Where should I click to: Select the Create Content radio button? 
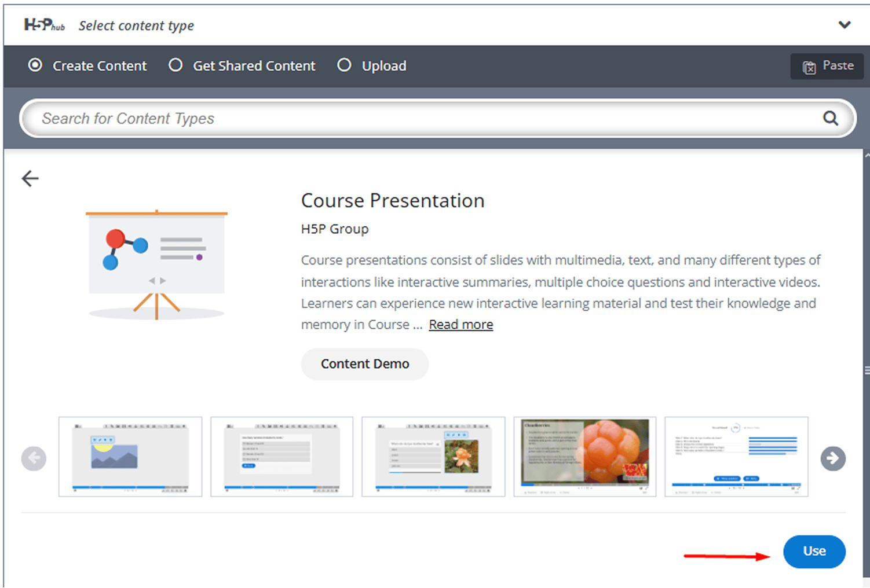[x=35, y=65]
